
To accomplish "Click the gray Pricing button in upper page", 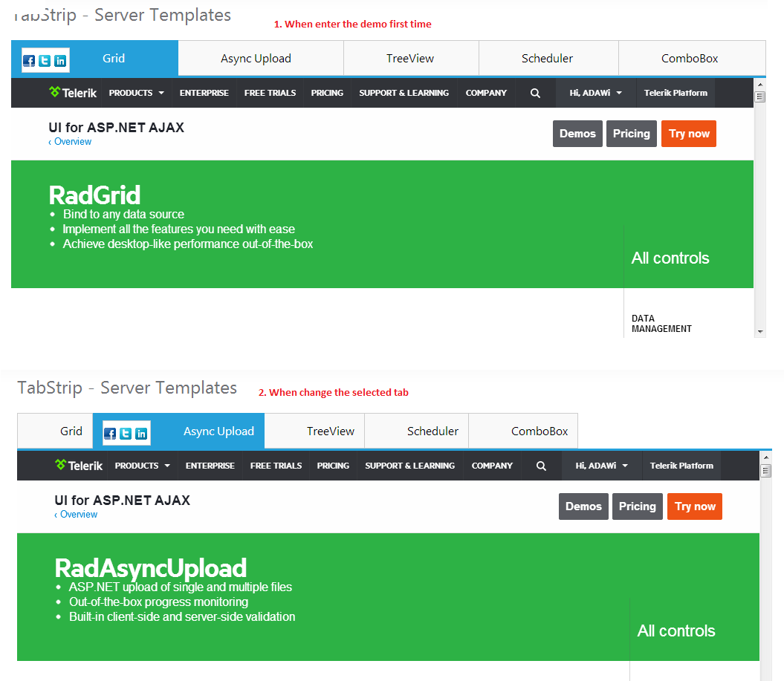I will (632, 134).
